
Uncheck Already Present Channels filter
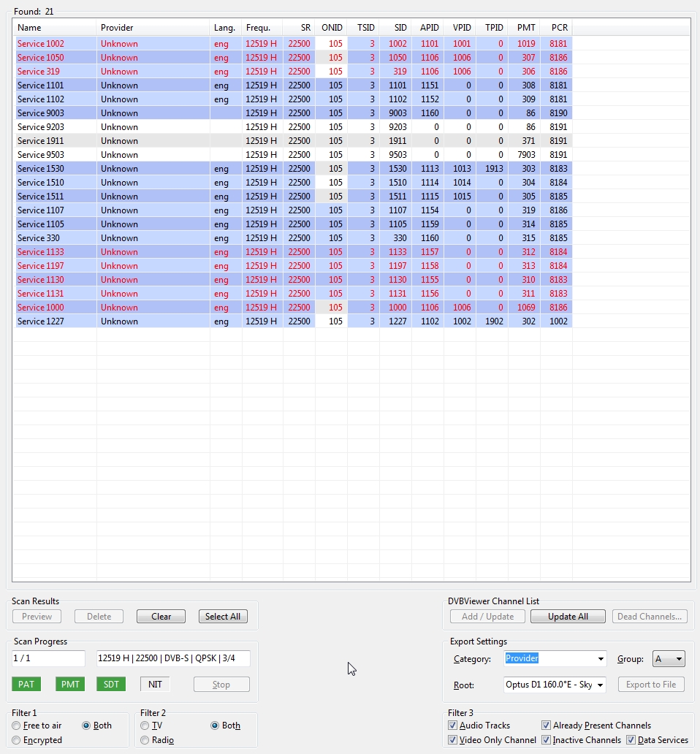click(x=547, y=726)
